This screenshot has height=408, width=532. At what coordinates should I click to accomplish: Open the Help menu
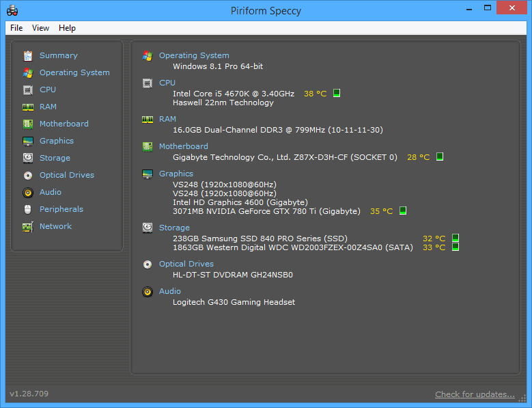coord(67,28)
